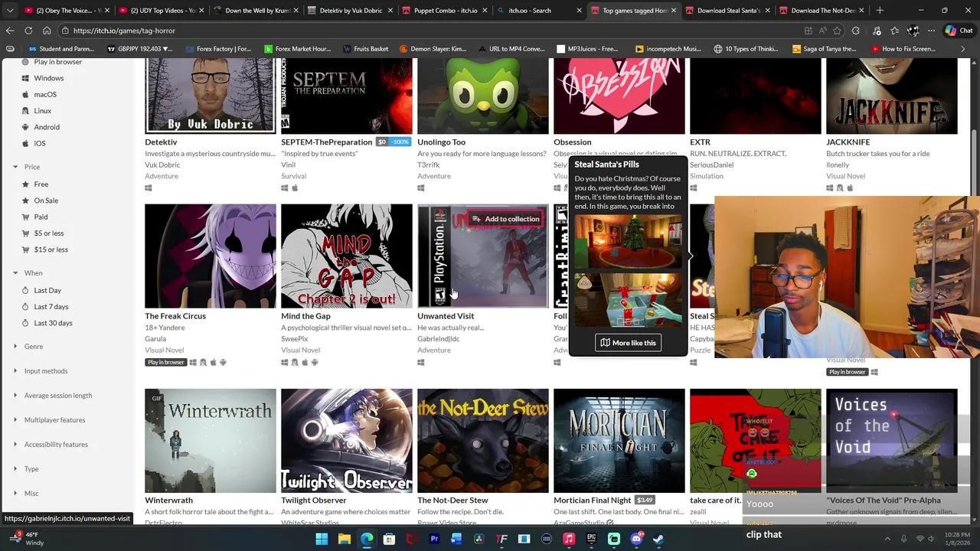Screen dimensions: 980x551
Task: Launch Adobe Premiere Pro from taskbar
Action: [434, 539]
